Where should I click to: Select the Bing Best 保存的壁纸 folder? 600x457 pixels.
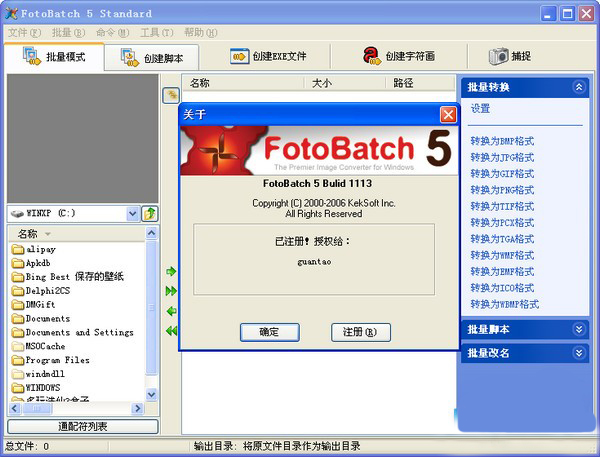click(68, 277)
